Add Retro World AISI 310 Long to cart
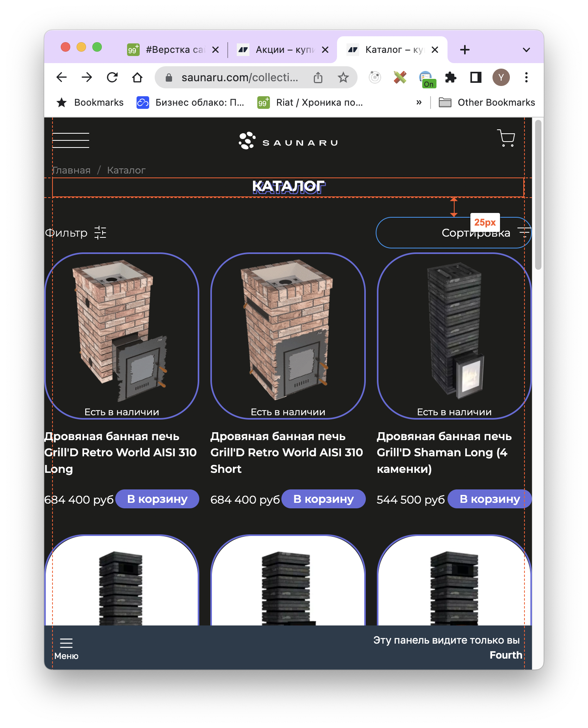This screenshot has width=588, height=728. tap(157, 499)
